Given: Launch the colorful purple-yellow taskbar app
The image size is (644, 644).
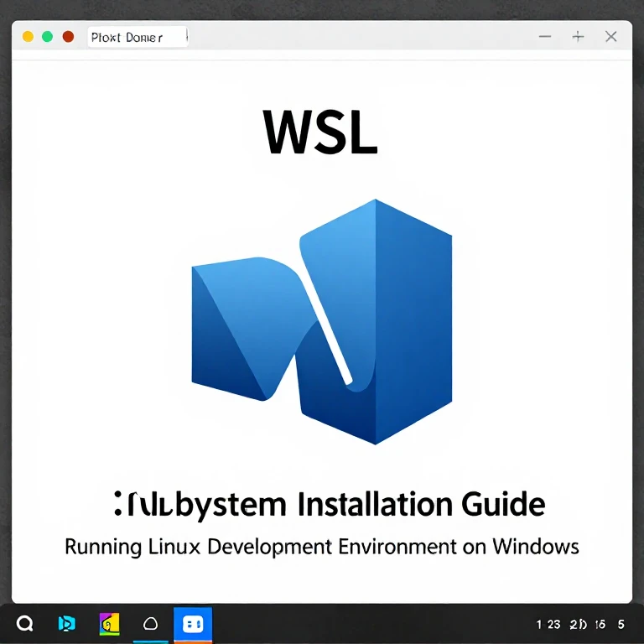Looking at the screenshot, I should click(109, 624).
